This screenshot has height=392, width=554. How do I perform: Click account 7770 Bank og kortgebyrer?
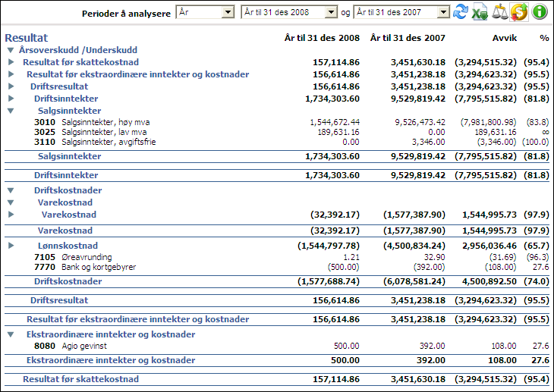(85, 267)
